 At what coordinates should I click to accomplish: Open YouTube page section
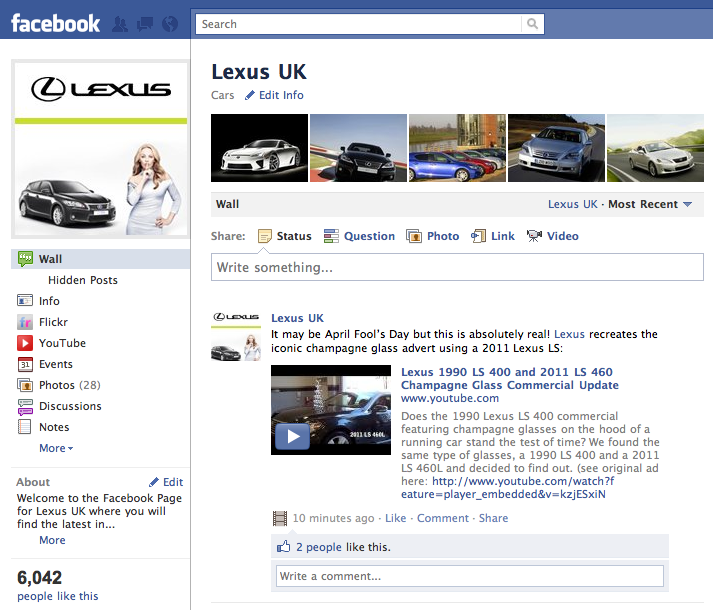(62, 343)
